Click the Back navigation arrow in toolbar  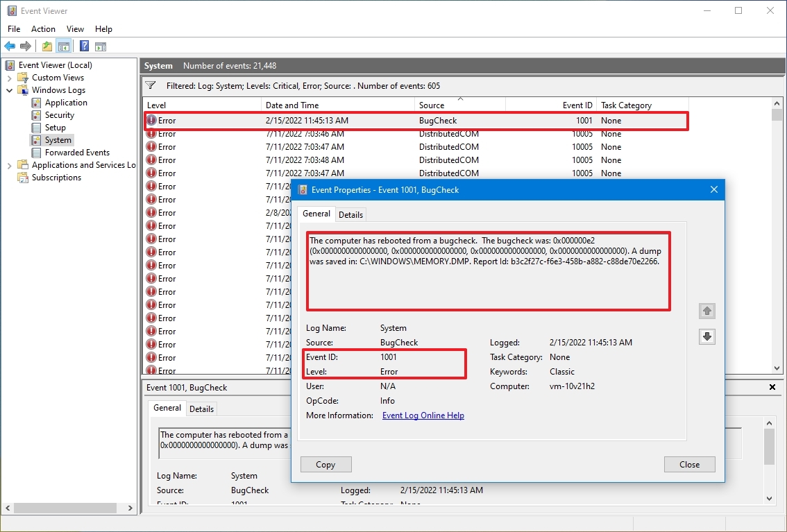[x=10, y=46]
